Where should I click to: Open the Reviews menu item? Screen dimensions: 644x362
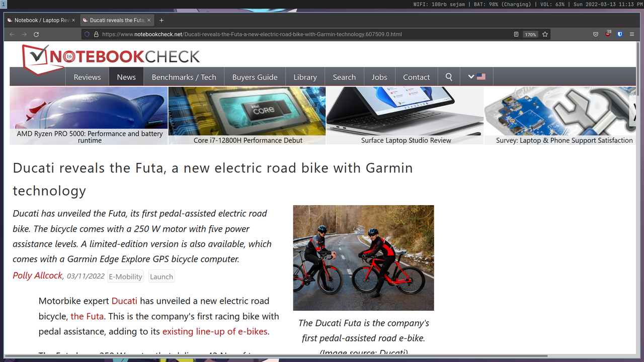point(87,77)
